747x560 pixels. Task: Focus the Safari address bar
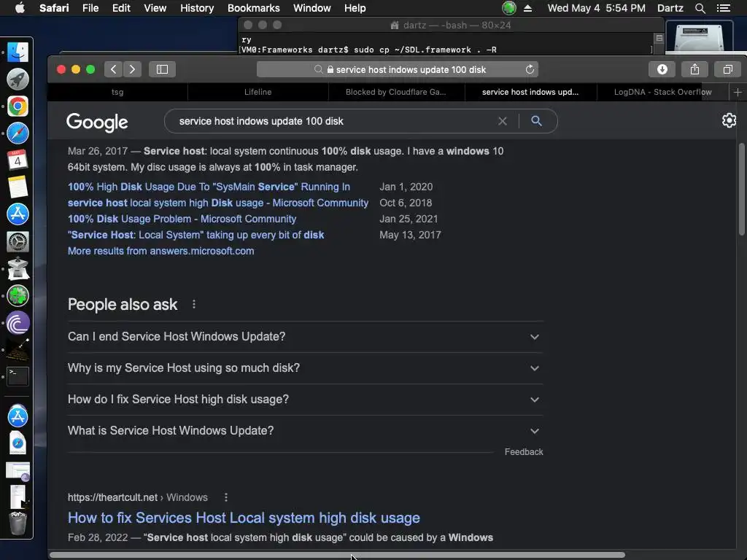[x=398, y=69]
